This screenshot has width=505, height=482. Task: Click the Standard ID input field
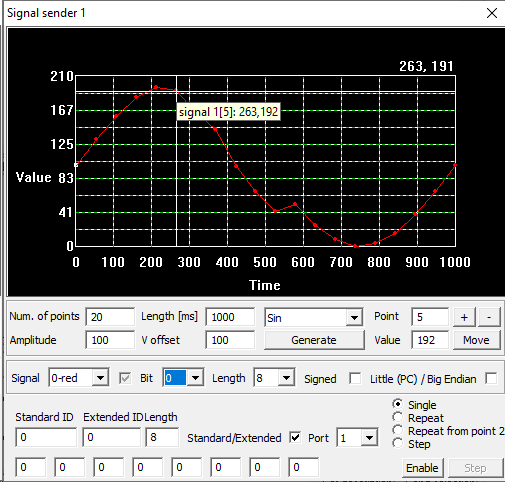point(46,437)
